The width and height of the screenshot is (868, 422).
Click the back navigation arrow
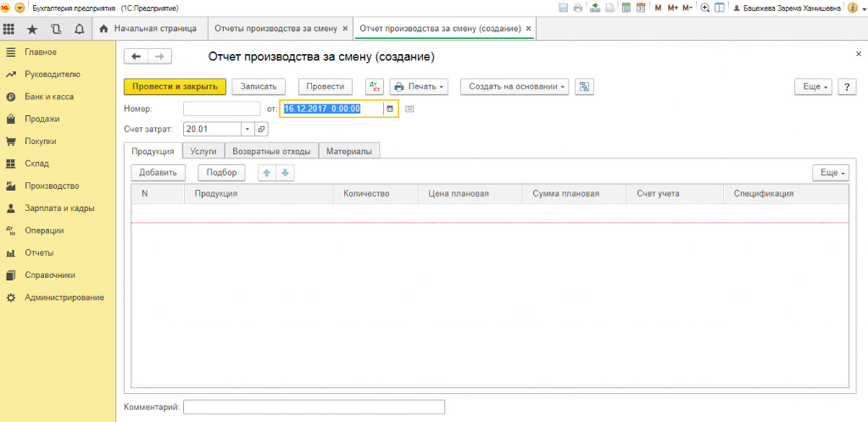tap(136, 57)
